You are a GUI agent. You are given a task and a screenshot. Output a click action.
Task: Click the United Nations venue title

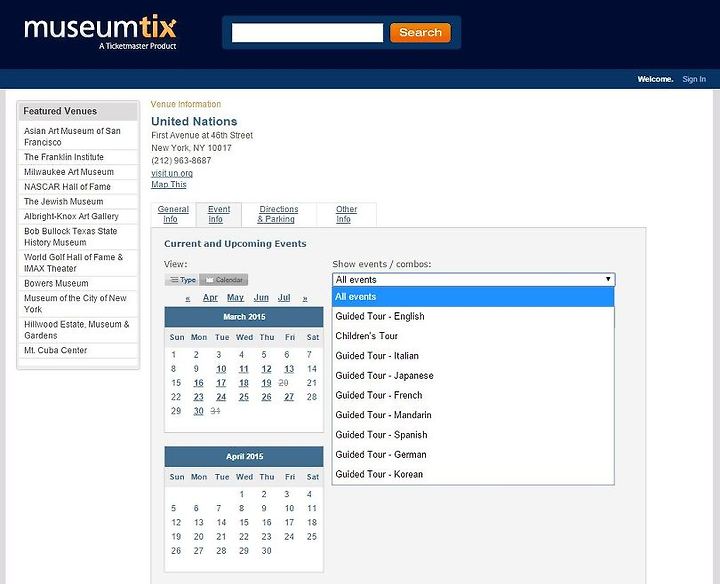(x=194, y=121)
